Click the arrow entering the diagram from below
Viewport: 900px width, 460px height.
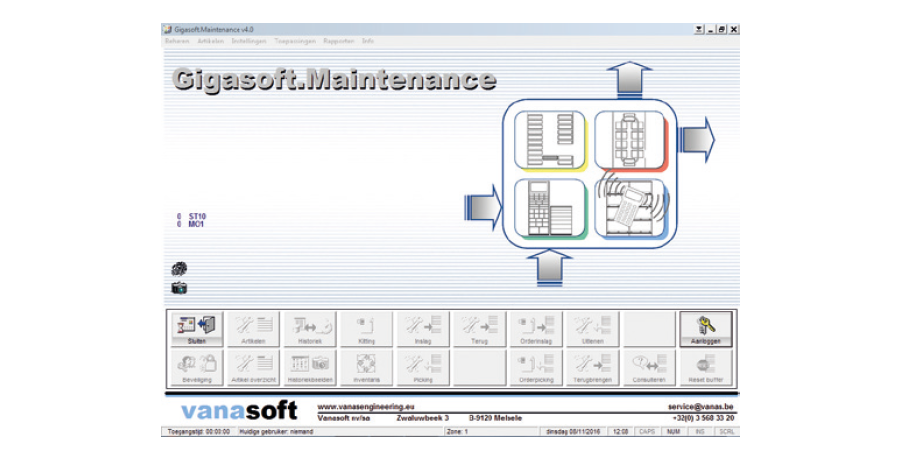pos(549,268)
